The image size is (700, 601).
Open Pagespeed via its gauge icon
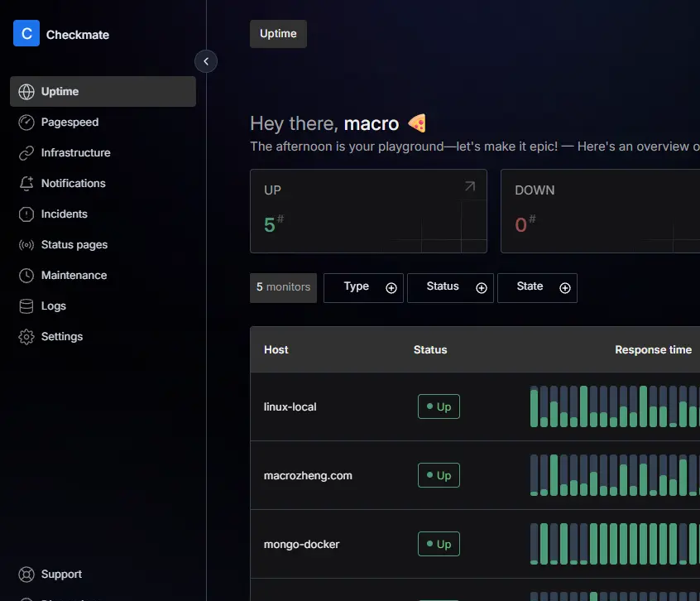pyautogui.click(x=26, y=123)
